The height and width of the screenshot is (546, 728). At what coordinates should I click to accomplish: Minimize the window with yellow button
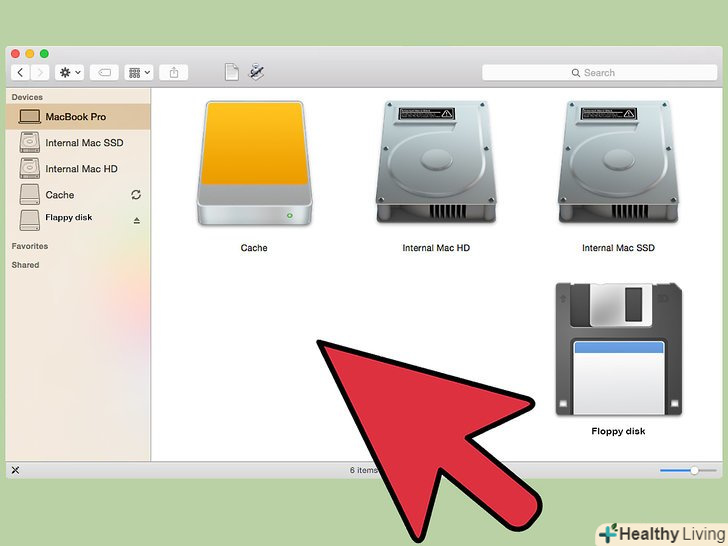coord(30,53)
